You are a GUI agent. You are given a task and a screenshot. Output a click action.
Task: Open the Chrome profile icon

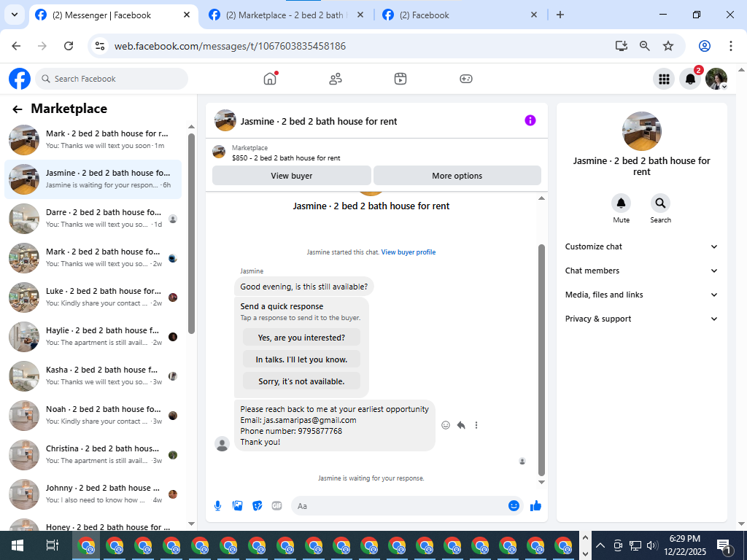[x=705, y=46]
